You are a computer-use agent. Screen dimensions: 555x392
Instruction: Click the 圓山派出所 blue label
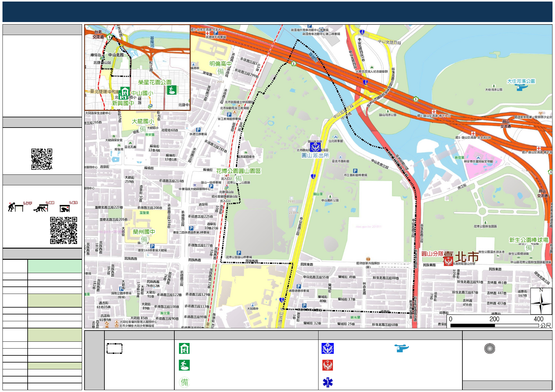[x=315, y=155]
